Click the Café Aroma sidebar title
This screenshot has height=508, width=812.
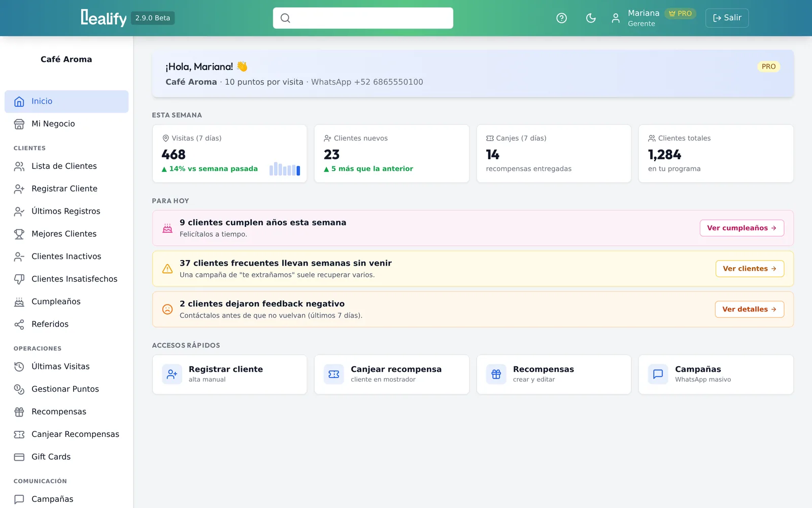tap(66, 59)
